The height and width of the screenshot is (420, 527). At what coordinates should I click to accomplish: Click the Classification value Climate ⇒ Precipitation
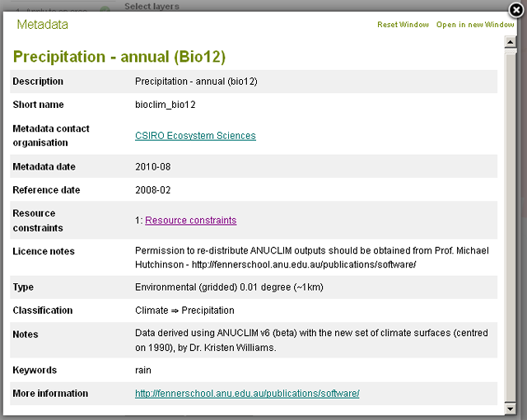pos(184,310)
